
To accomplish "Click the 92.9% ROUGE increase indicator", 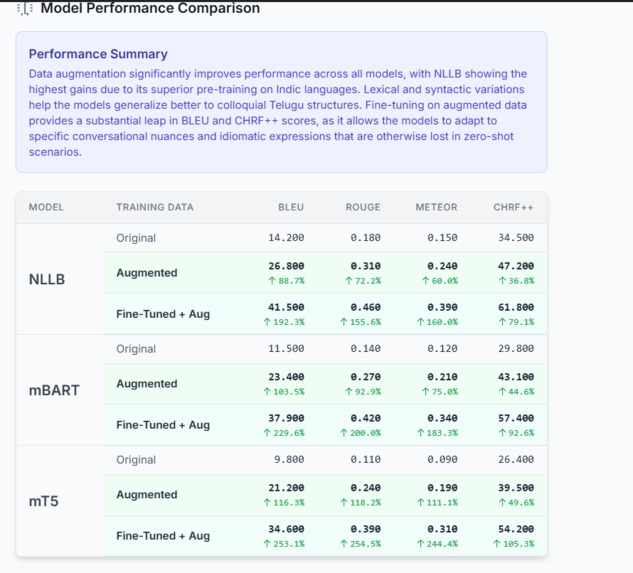I will 363,392.
